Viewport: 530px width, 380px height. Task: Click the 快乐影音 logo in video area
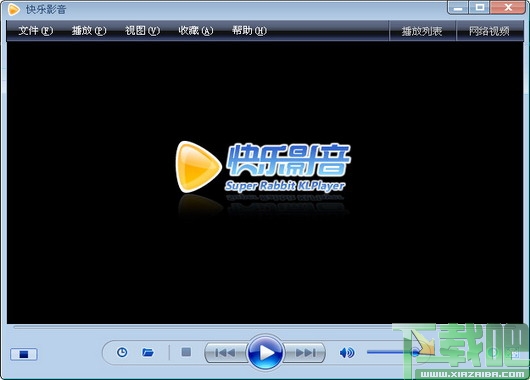[x=263, y=167]
